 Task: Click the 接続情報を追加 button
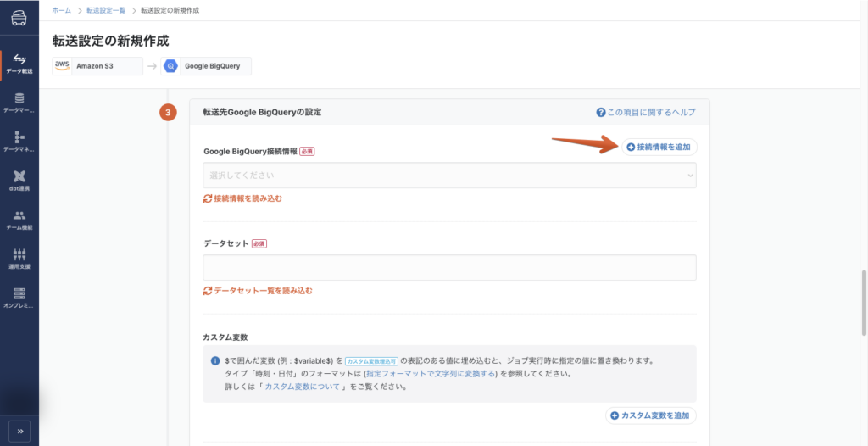tap(658, 147)
